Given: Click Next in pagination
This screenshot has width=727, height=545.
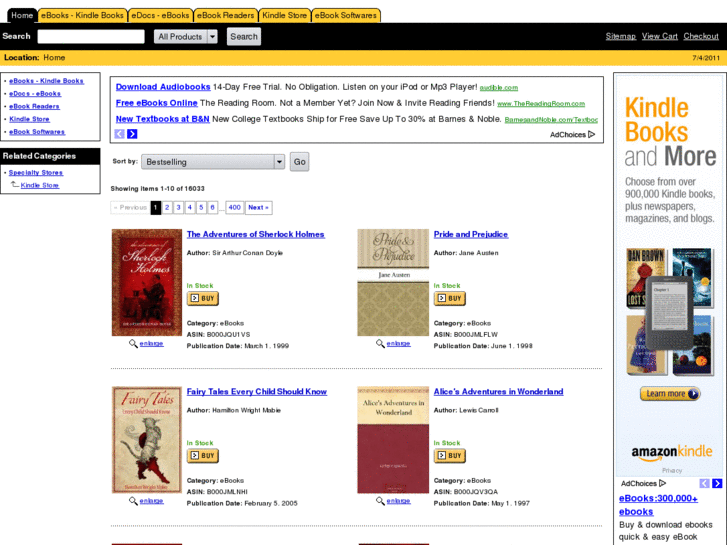Looking at the screenshot, I should pos(258,207).
